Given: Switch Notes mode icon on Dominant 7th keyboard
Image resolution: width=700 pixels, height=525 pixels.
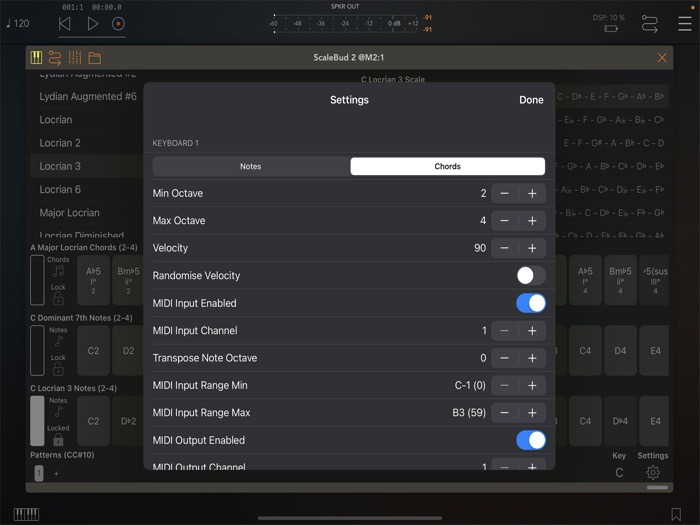Looking at the screenshot, I should tap(58, 341).
